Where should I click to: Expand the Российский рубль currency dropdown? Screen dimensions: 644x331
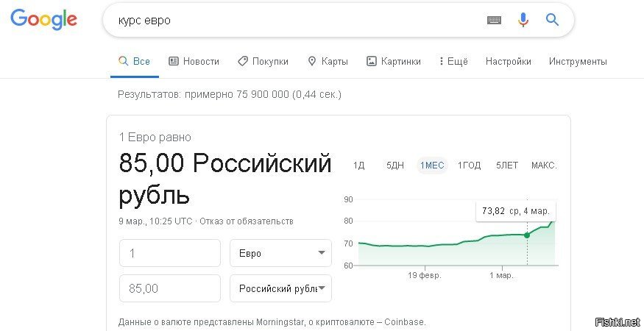pyautogui.click(x=280, y=288)
